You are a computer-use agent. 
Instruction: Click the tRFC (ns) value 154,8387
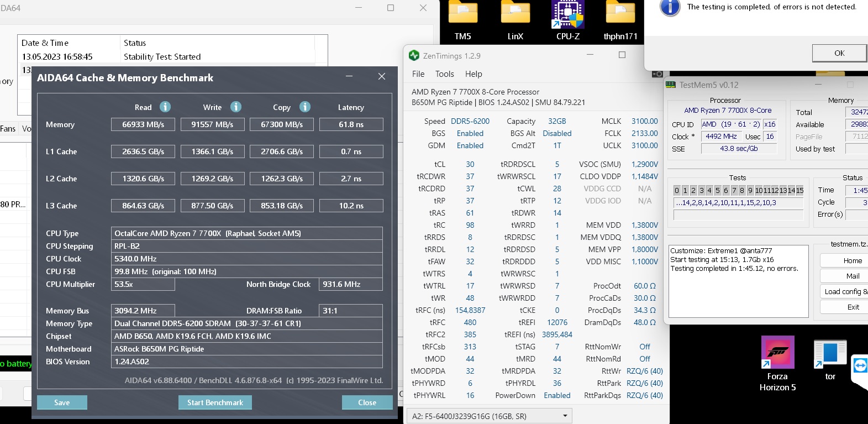tap(470, 310)
